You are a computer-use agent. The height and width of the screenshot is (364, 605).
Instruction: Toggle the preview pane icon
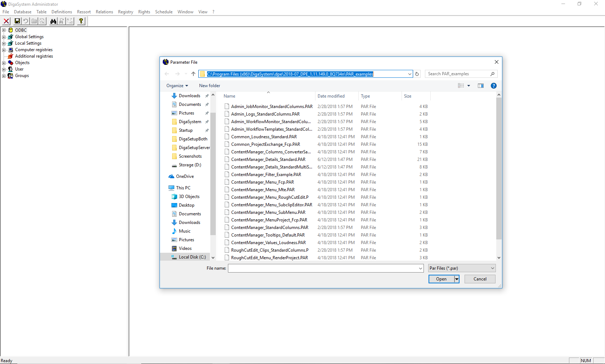tap(480, 86)
